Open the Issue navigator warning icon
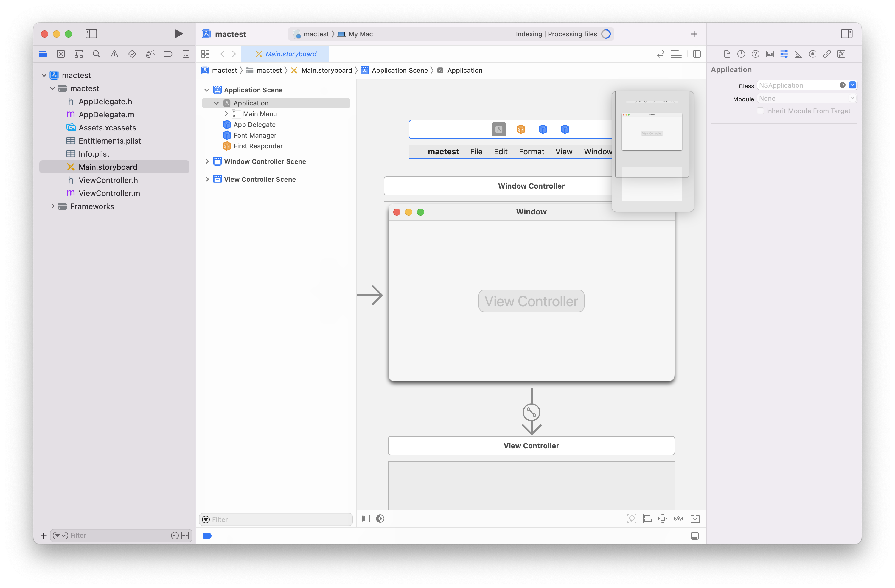Screen dimensions: 895x588 [114, 54]
